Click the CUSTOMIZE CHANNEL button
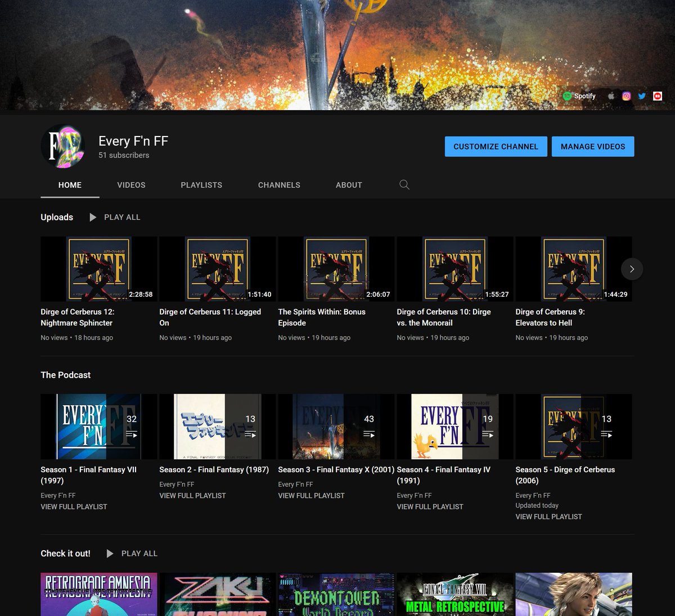675x616 pixels. click(496, 147)
